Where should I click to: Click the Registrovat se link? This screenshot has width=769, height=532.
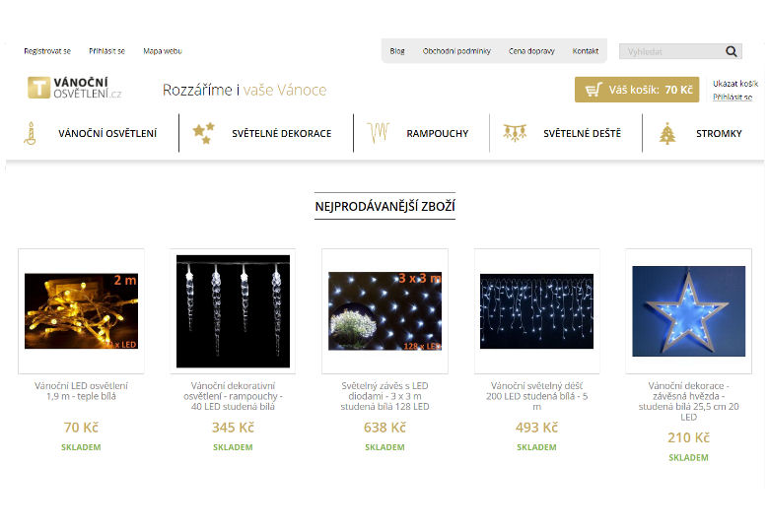(47, 51)
